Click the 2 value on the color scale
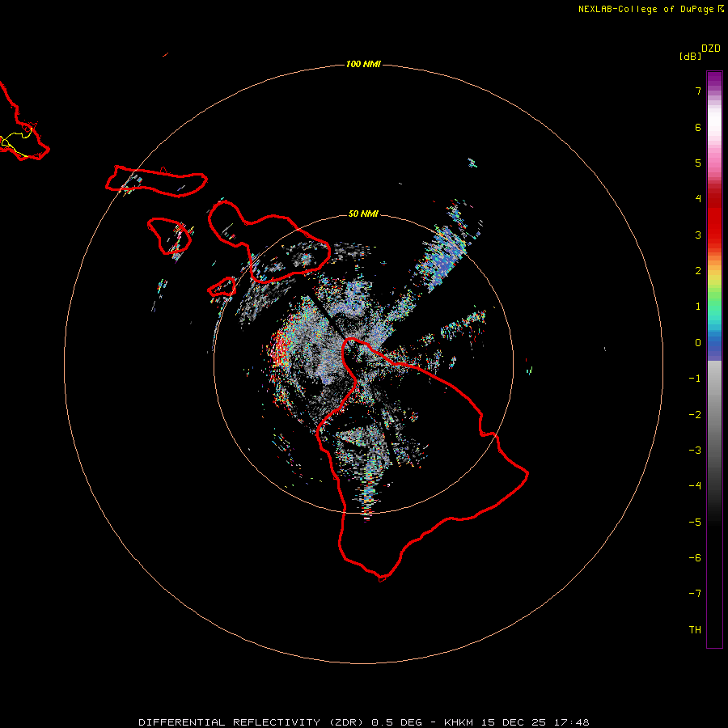This screenshot has height=728, width=728. tap(698, 271)
